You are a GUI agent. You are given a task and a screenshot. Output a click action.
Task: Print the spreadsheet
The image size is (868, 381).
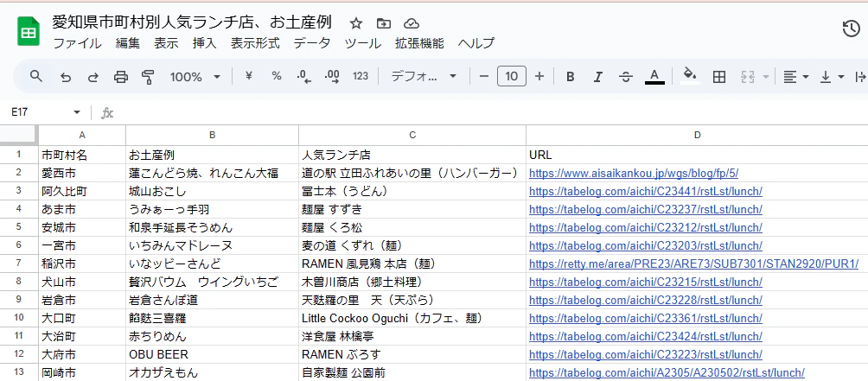[121, 77]
